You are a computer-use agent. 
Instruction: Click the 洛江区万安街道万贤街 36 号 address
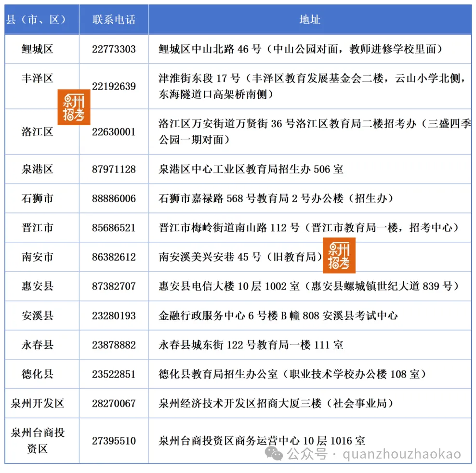point(315,132)
